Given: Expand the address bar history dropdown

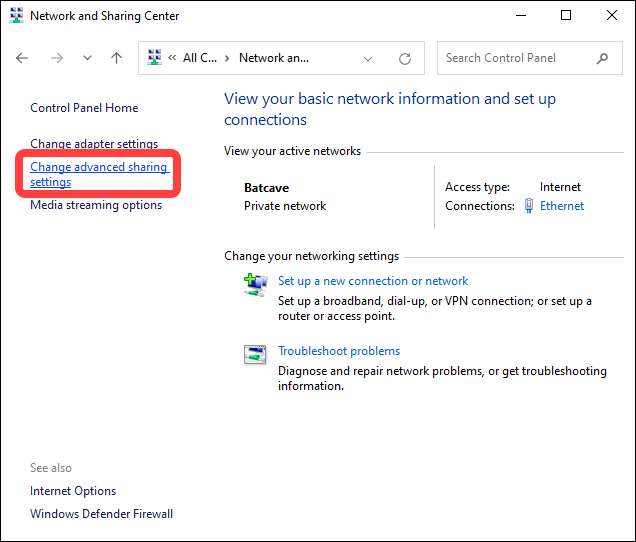Looking at the screenshot, I should 369,58.
